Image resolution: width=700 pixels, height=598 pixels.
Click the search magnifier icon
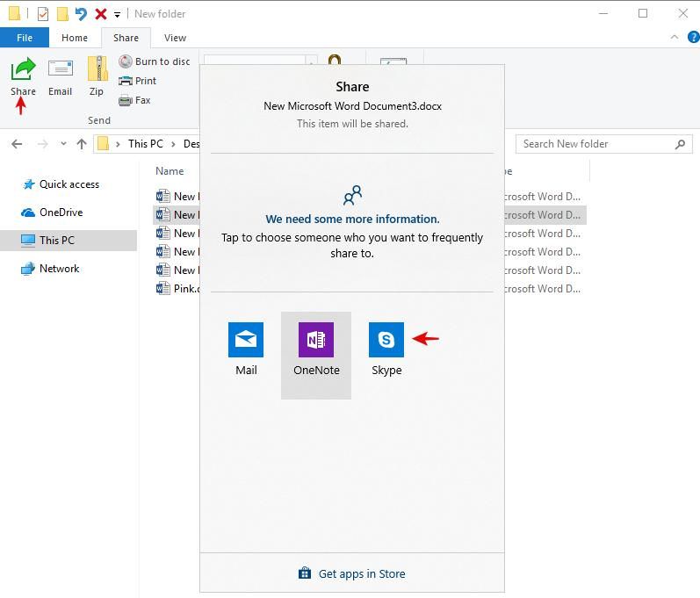click(x=680, y=144)
